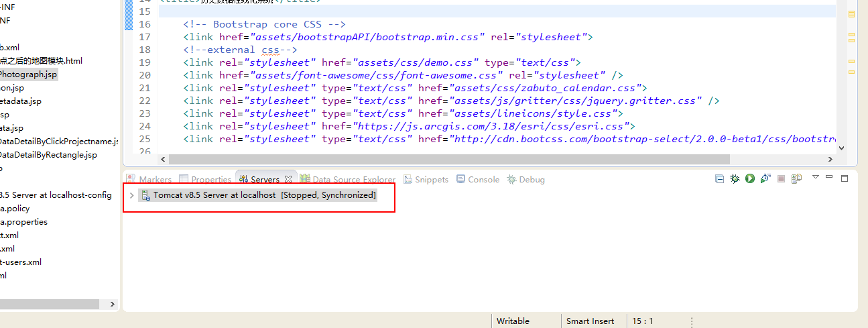This screenshot has width=868, height=328.
Task: Click the red Stop server icon
Action: [781, 179]
